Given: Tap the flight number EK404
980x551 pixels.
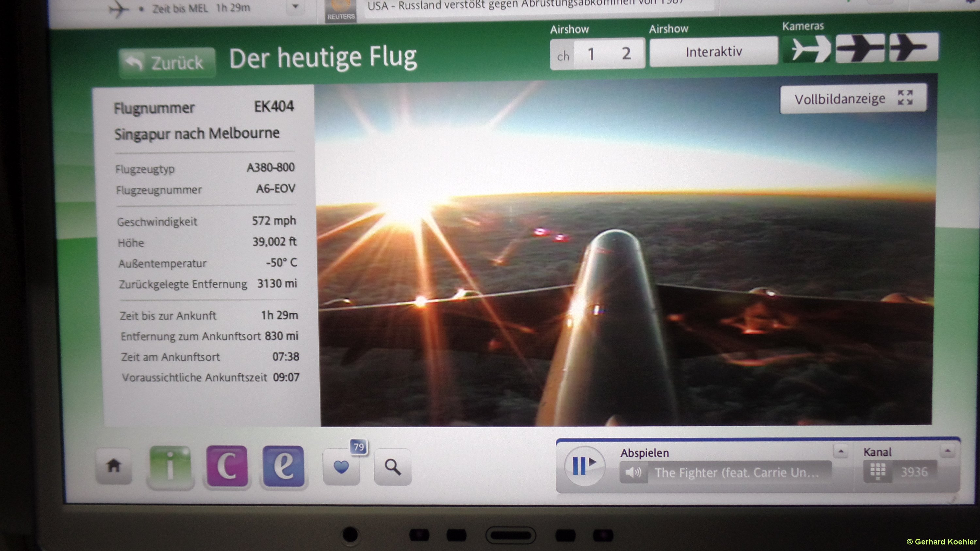Looking at the screenshot, I should click(x=274, y=106).
